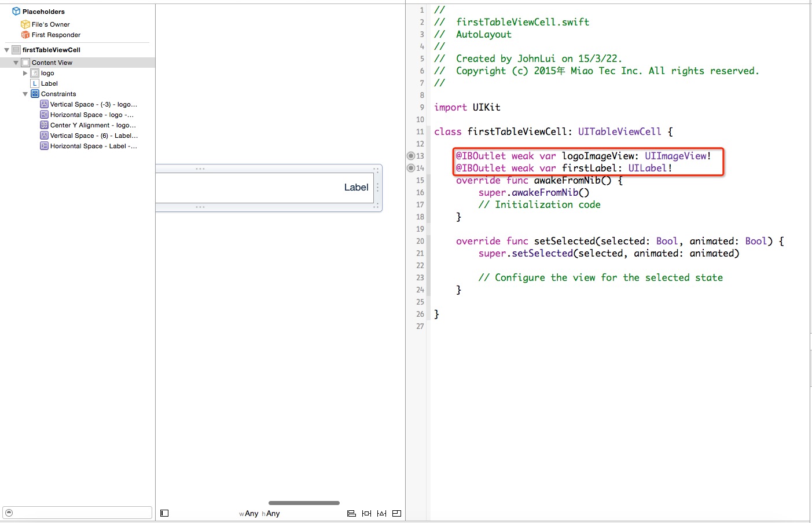The image size is (812, 523).
Task: Click the Label on the canvas cell
Action: point(356,187)
